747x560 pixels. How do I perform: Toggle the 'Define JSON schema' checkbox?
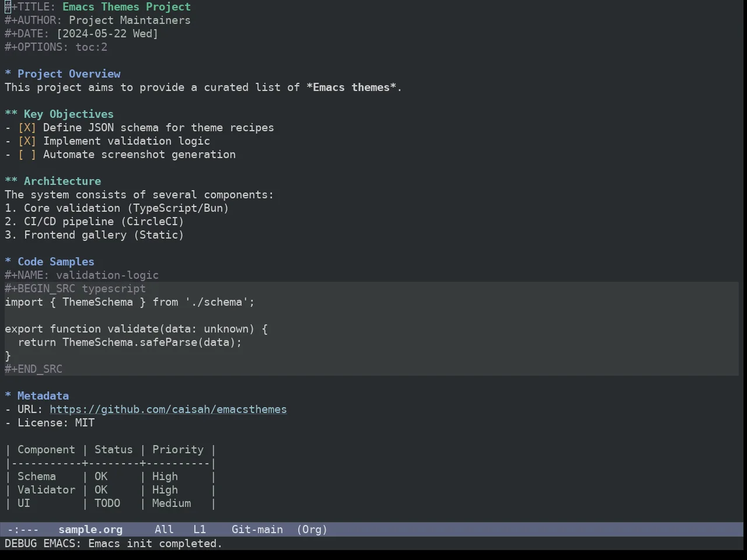click(x=27, y=128)
